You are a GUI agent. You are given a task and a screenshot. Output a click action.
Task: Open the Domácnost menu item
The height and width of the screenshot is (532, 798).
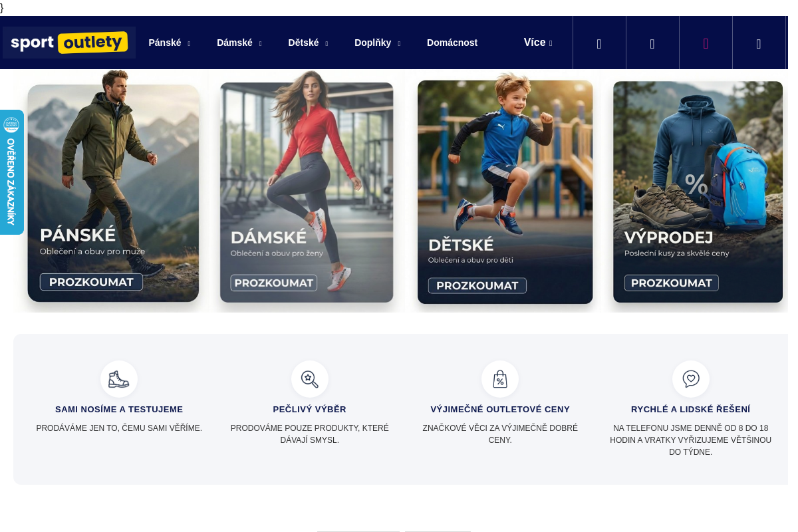pyautogui.click(x=452, y=43)
